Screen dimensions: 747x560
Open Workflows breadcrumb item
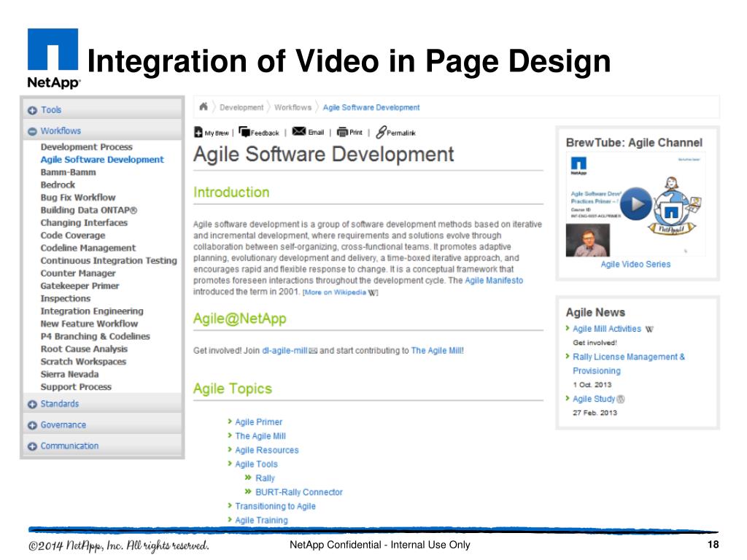point(293,108)
